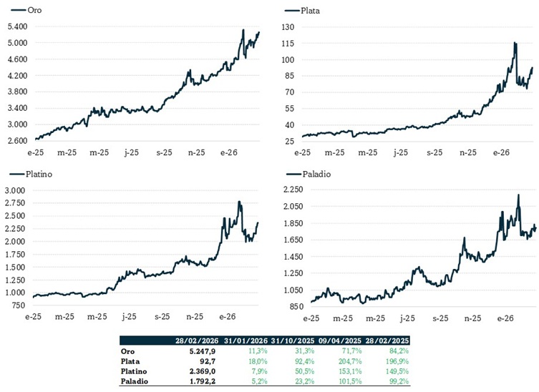The height and width of the screenshot is (392, 539).
Task: Select the 31/01/2026 table column header
Action: click(x=245, y=340)
